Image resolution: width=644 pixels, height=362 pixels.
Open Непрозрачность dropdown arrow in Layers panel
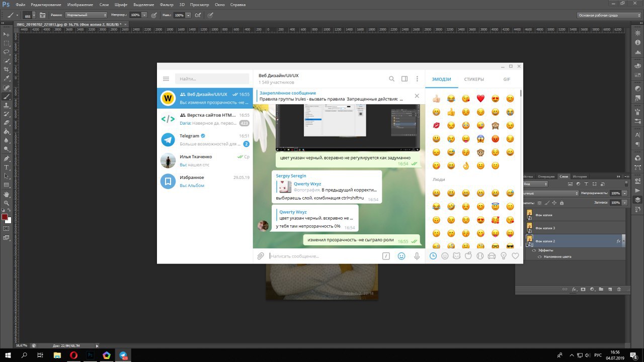click(624, 193)
